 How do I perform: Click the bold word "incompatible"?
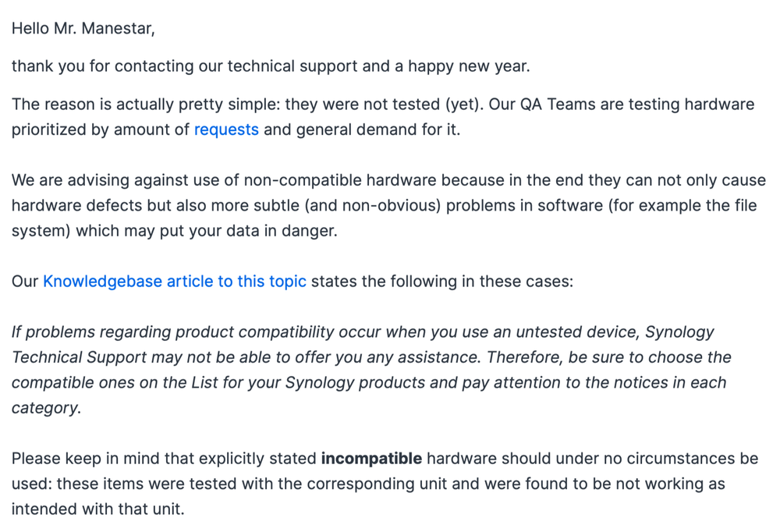pyautogui.click(x=371, y=459)
